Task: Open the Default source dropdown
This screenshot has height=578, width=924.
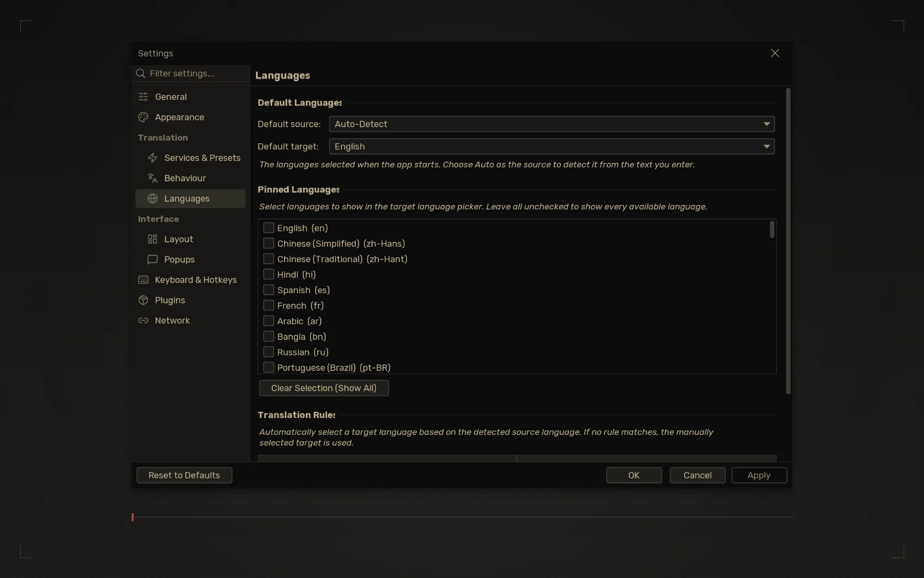Action: pyautogui.click(x=552, y=124)
